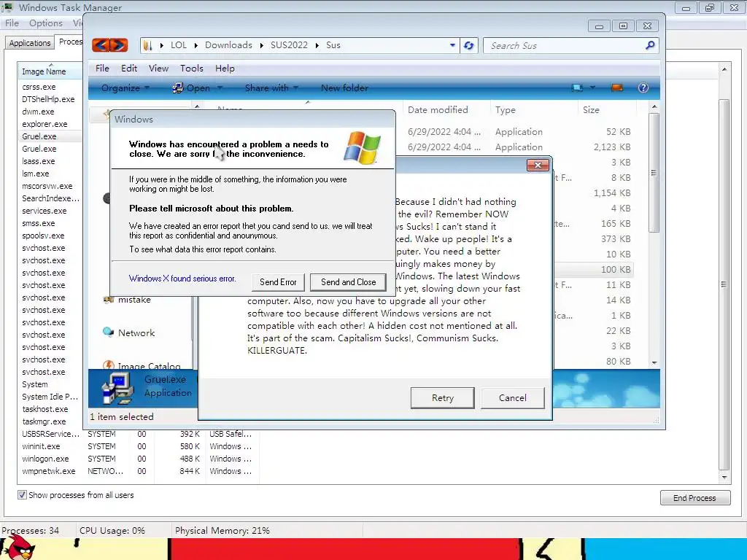Open the Explorer Help menu

pyautogui.click(x=225, y=68)
